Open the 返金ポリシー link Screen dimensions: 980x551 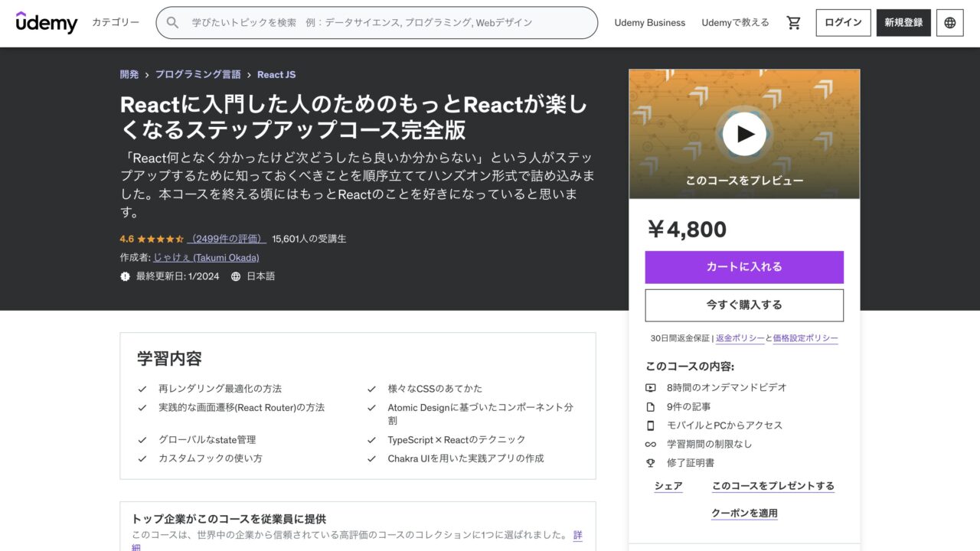[x=740, y=338]
